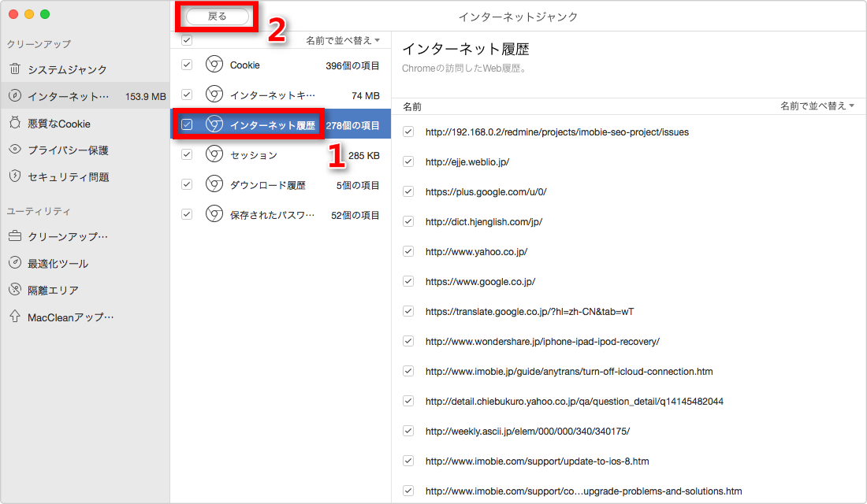The width and height of the screenshot is (867, 504).
Task: Click the 戻る back button
Action: [x=218, y=16]
